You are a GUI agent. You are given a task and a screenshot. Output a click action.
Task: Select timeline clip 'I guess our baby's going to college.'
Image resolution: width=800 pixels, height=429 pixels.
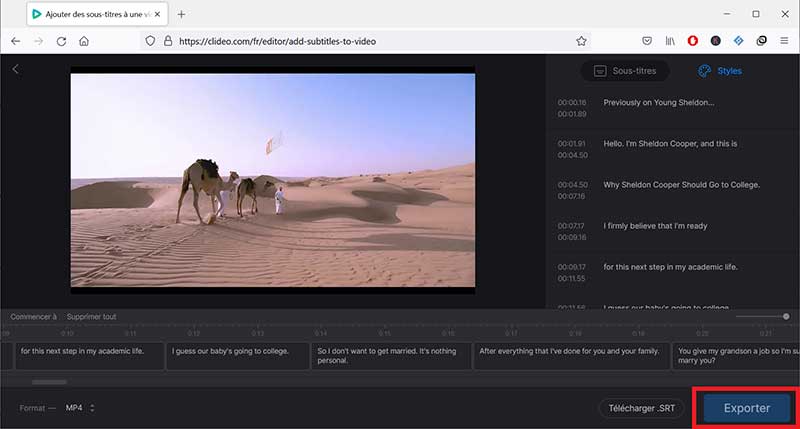coord(238,356)
